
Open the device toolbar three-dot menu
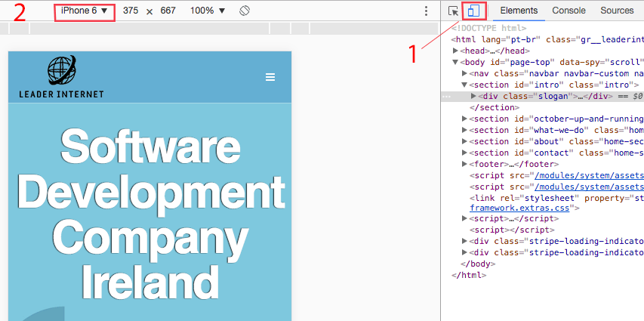pos(427,11)
